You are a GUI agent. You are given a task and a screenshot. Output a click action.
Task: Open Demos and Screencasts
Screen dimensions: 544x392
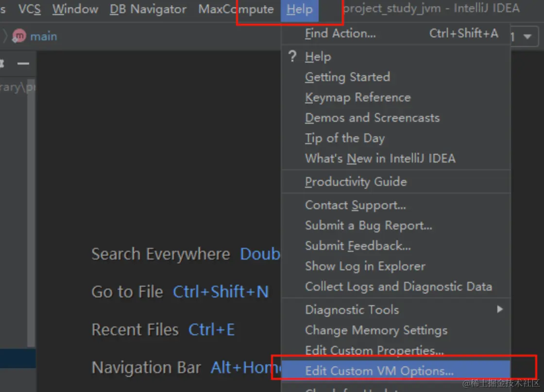[x=396, y=117]
